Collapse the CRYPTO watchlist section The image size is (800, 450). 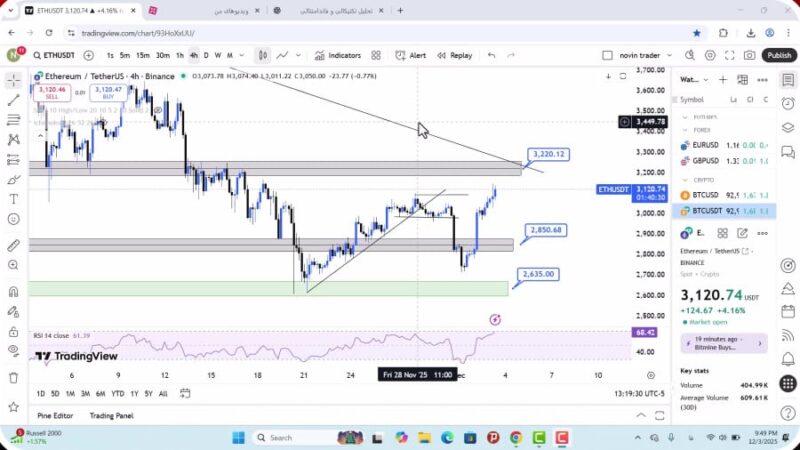685,180
